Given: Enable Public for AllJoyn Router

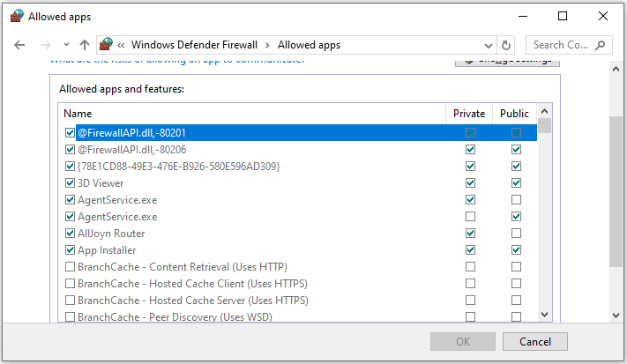Looking at the screenshot, I should tap(516, 233).
